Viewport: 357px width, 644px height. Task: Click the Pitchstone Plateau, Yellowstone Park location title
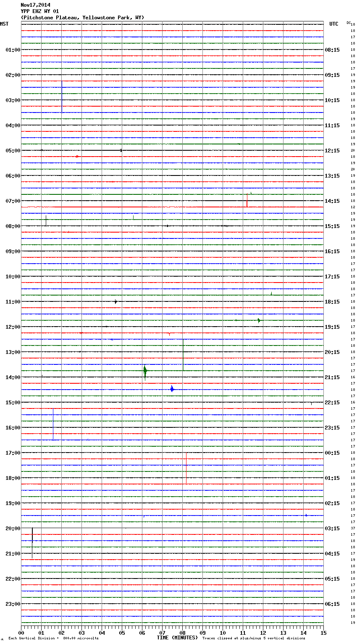(x=82, y=18)
